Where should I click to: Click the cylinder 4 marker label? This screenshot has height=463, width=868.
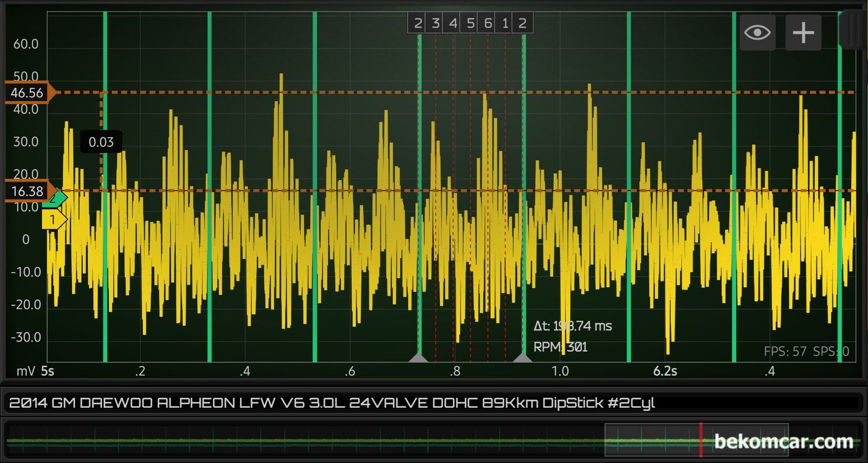tap(453, 23)
